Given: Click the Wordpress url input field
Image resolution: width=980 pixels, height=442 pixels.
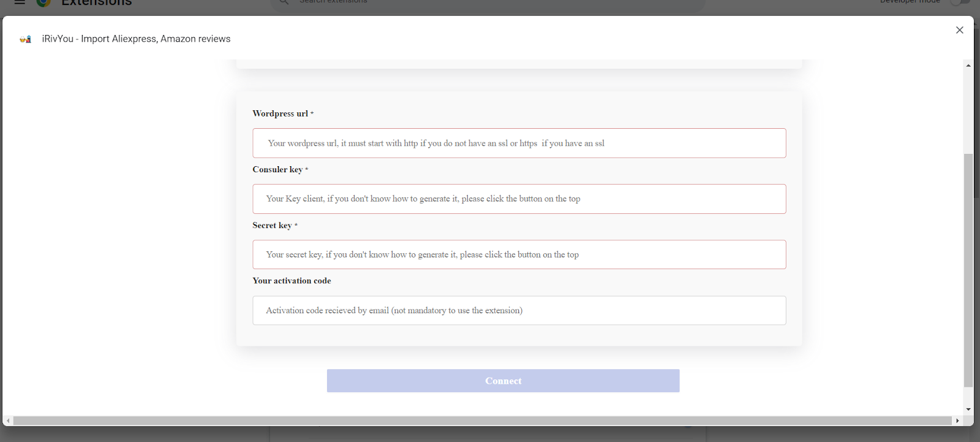Looking at the screenshot, I should (x=519, y=143).
